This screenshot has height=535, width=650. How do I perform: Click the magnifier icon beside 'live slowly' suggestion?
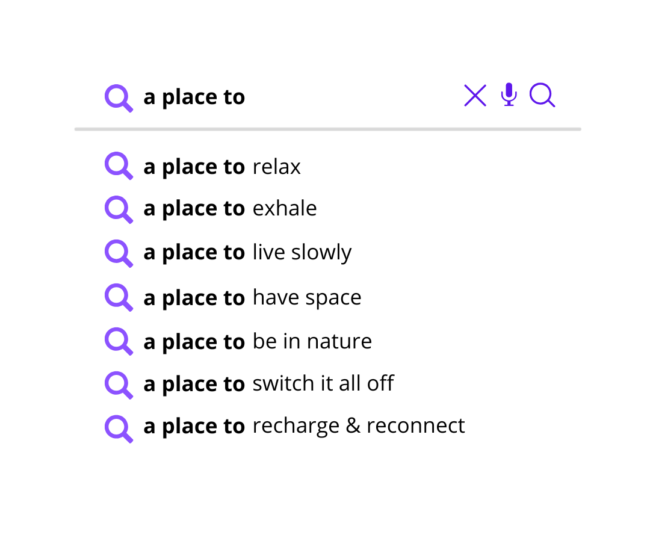[x=119, y=254]
